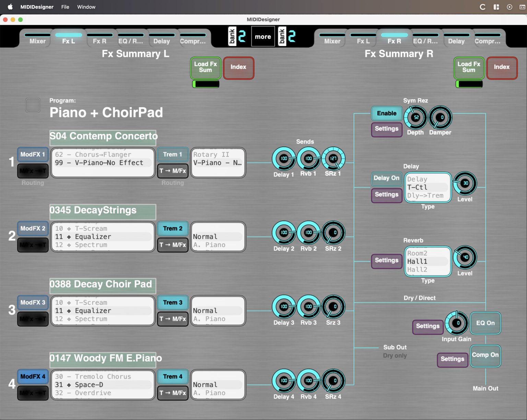The height and width of the screenshot is (420, 527).
Task: Click the Delay 4 send knob
Action: pyautogui.click(x=284, y=381)
